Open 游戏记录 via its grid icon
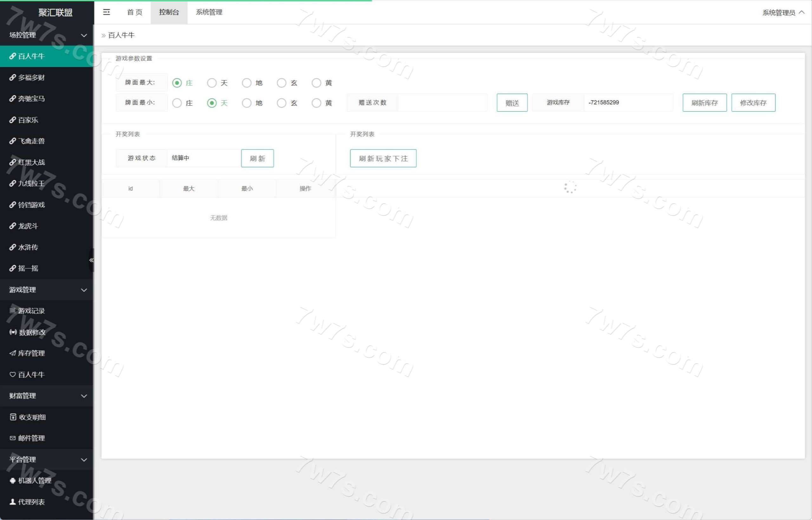 point(12,311)
